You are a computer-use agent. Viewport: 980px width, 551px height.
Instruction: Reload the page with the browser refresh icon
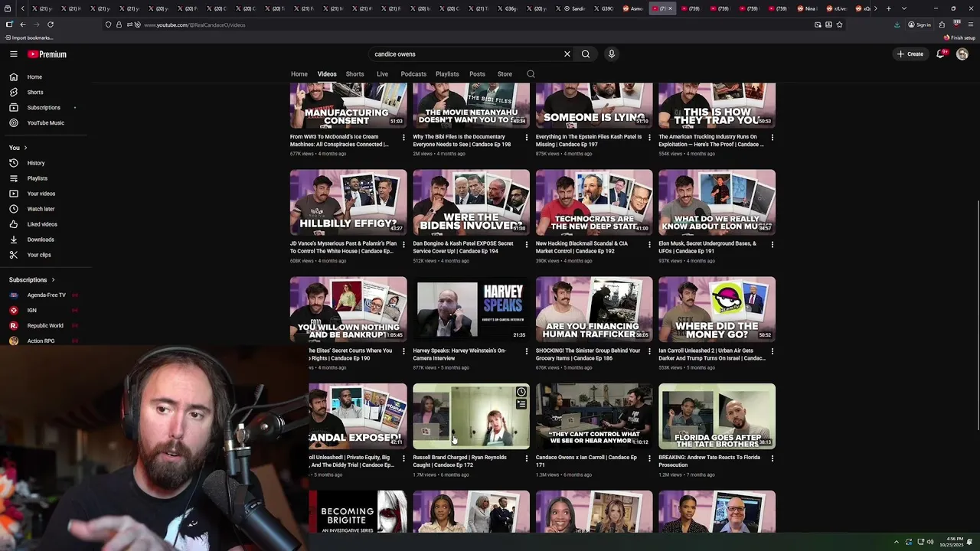pyautogui.click(x=51, y=24)
